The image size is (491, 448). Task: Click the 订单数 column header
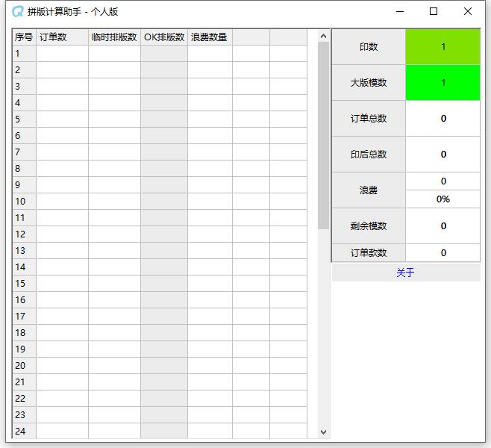tap(62, 37)
